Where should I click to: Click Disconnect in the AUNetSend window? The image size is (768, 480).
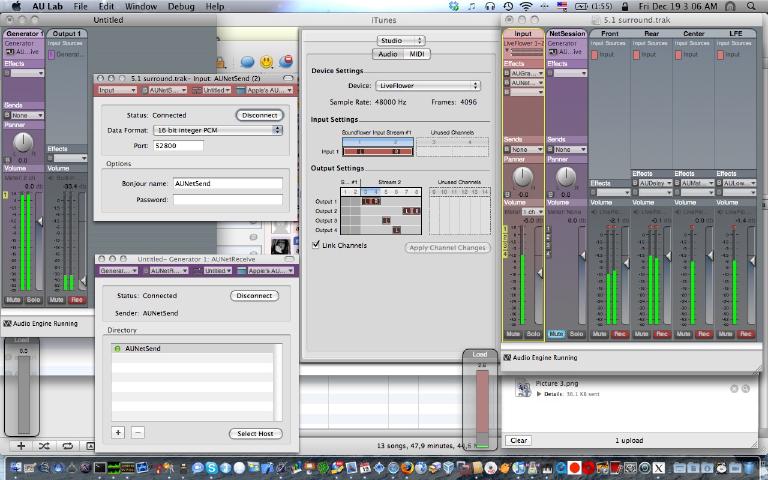coord(259,115)
